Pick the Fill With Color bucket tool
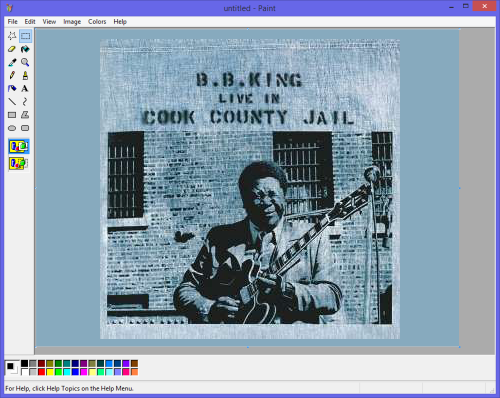The width and height of the screenshot is (500, 398). [x=25, y=49]
